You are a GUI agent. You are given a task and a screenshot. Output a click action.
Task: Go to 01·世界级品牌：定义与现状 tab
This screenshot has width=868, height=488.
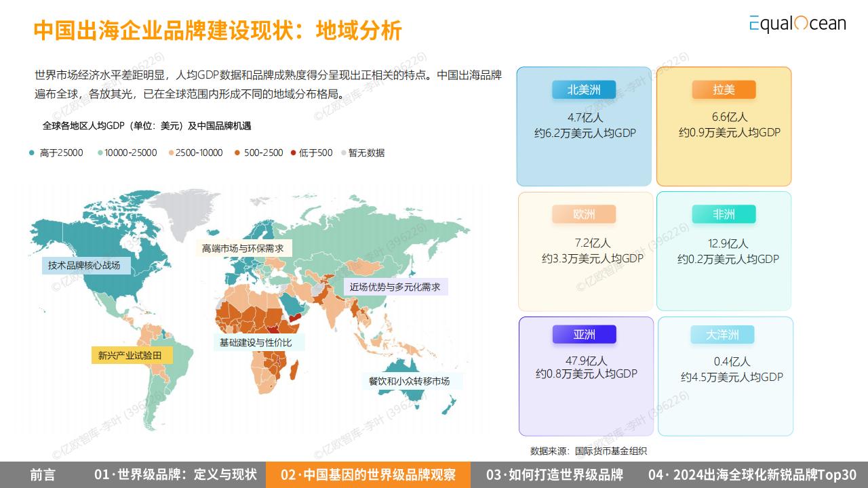point(176,474)
